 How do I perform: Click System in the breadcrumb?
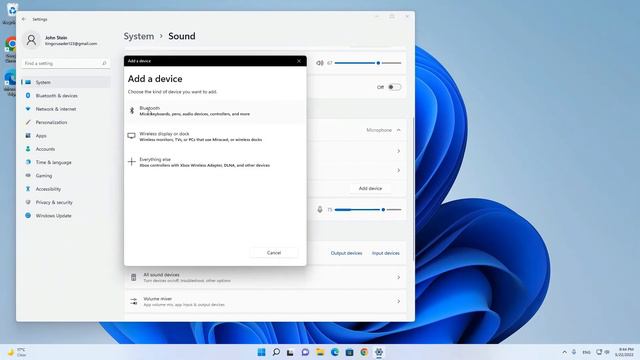(x=139, y=36)
